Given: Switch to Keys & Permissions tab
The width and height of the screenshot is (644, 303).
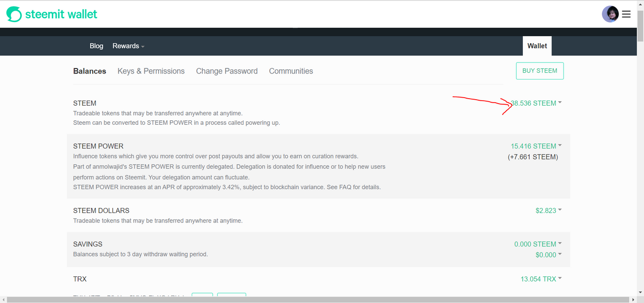Looking at the screenshot, I should click(x=151, y=71).
